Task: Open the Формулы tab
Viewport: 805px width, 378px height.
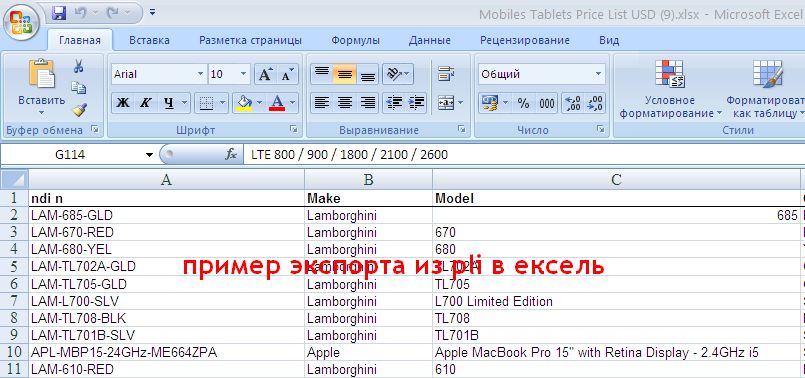Action: [x=355, y=40]
